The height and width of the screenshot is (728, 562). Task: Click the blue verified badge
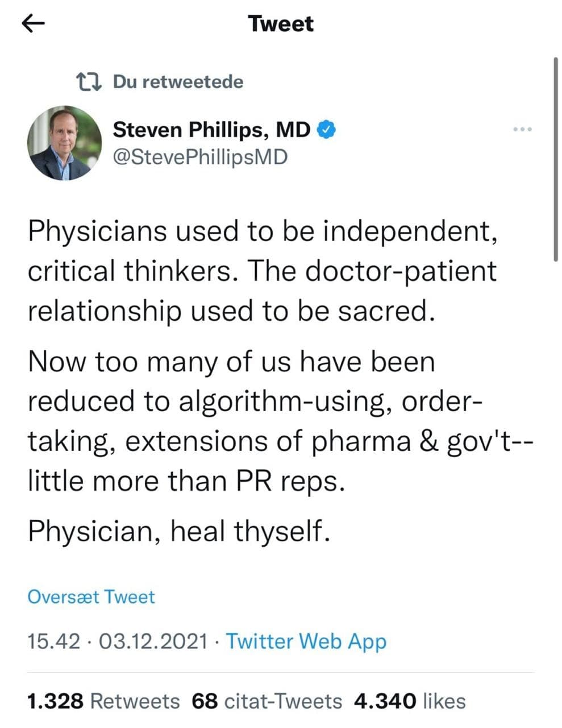[x=326, y=130]
